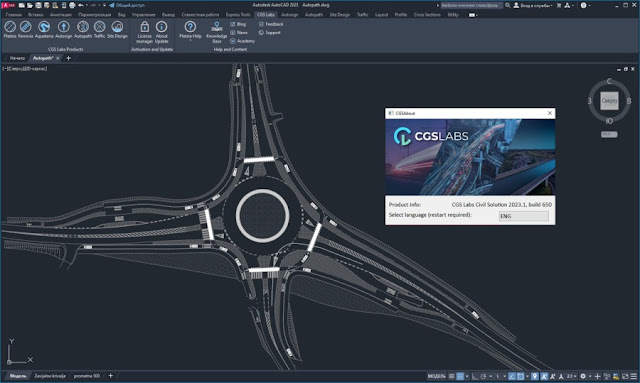The image size is (640, 383).
Task: Toggle auto-add annotation scales in status bar
Action: pos(552,376)
